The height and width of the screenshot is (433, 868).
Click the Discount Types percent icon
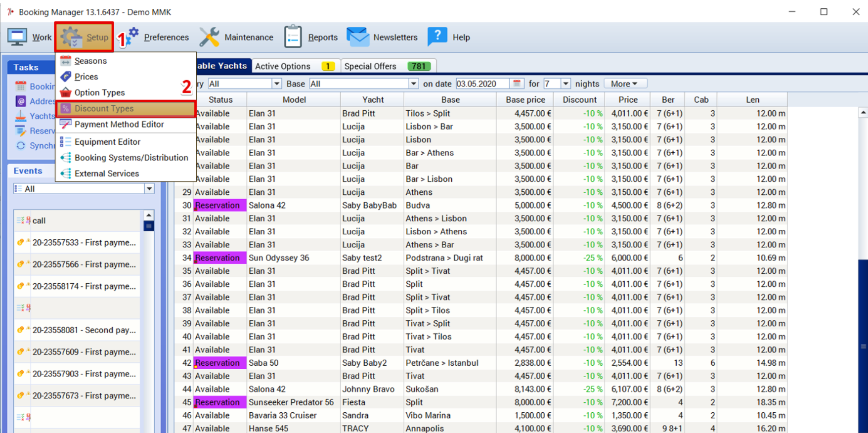click(65, 108)
